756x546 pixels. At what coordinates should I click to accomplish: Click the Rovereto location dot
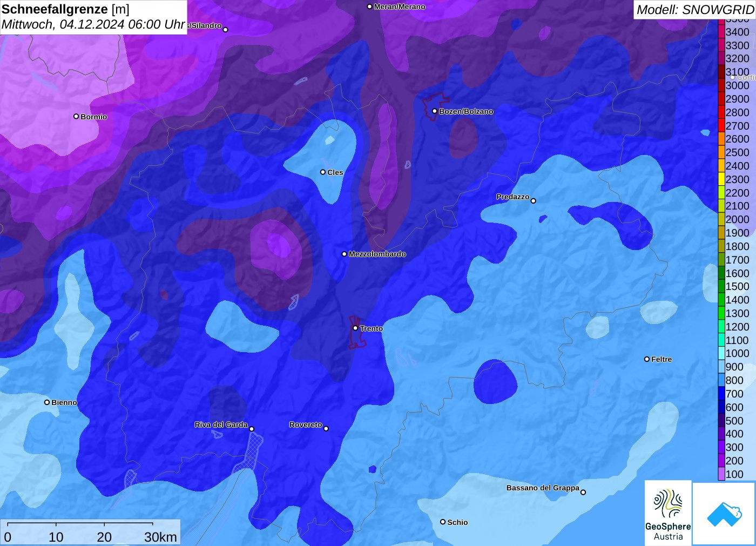click(x=326, y=429)
